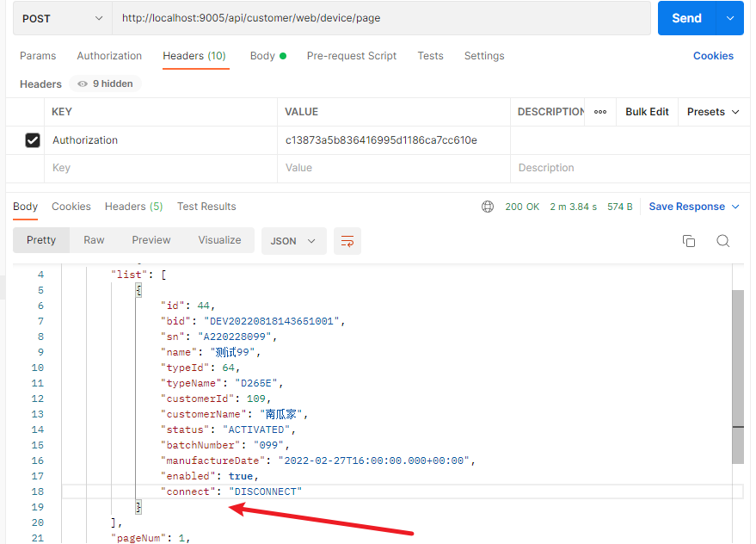The height and width of the screenshot is (544, 756).
Task: Click the wrap lines icon
Action: pos(347,241)
